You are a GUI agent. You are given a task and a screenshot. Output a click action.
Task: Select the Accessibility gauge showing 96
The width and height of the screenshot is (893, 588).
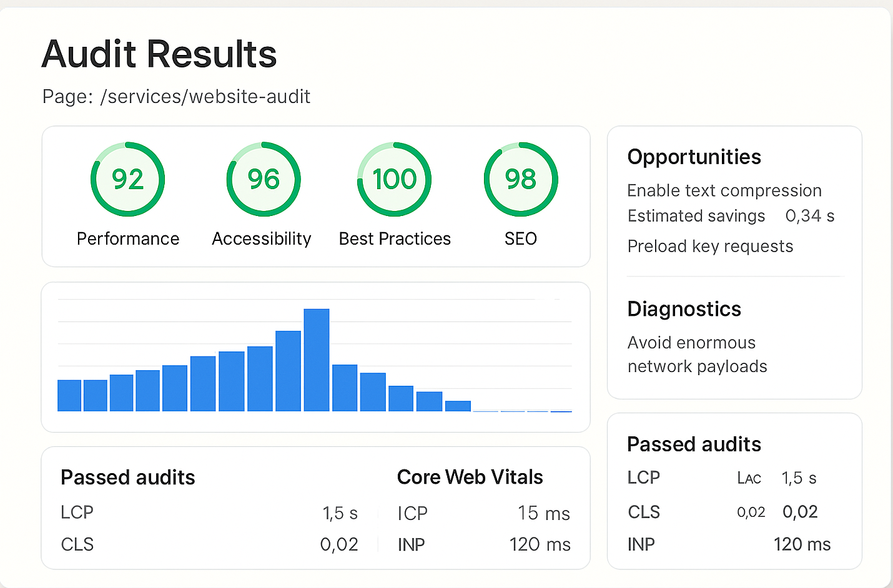[x=263, y=179]
